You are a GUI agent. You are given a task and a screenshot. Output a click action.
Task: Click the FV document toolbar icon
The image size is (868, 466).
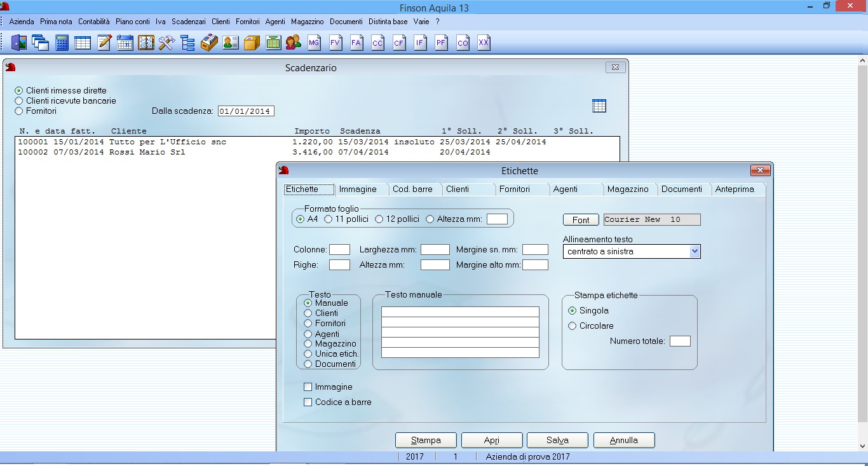tap(336, 43)
